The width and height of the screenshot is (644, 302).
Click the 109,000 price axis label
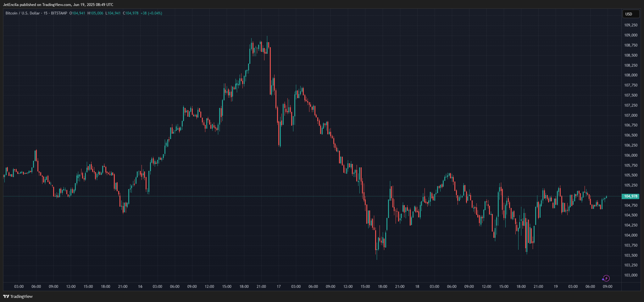click(631, 35)
